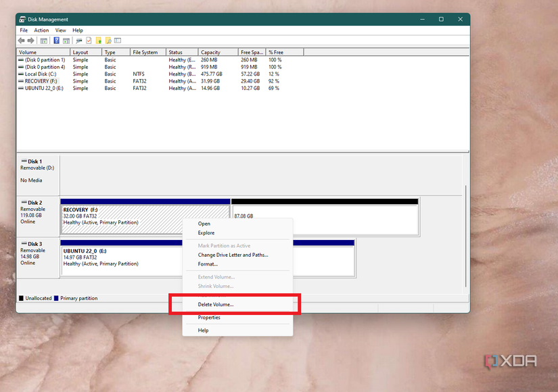This screenshot has height=392, width=558.
Task: Open Help via the question mark toolbar icon
Action: (57, 41)
